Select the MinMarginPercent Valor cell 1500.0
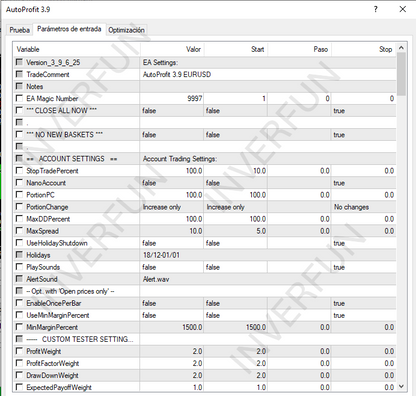416x396 pixels. coord(172,327)
